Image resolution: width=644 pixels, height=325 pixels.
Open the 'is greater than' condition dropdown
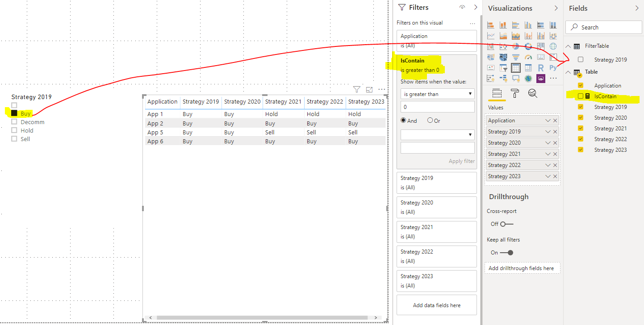(438, 94)
